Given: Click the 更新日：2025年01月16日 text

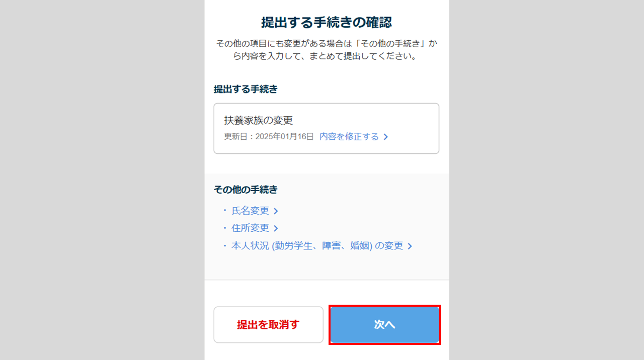Looking at the screenshot, I should tap(269, 137).
